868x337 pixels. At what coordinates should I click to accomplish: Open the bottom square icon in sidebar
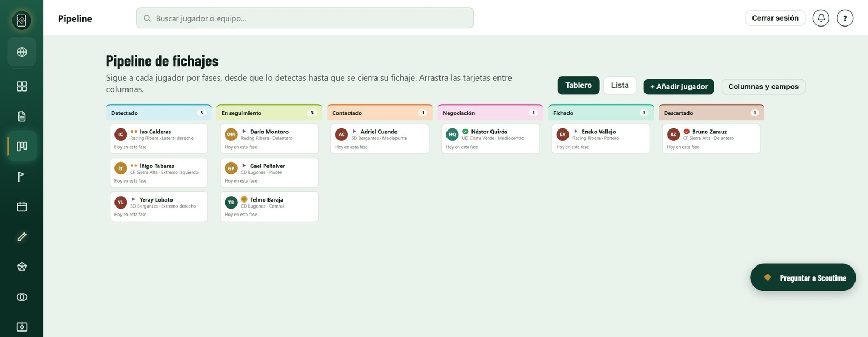point(22,327)
